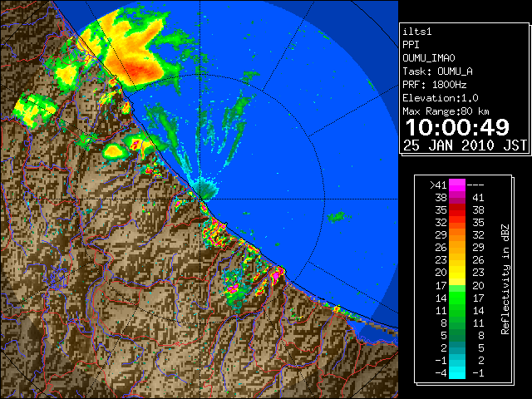Click the 'Max Range:80 km' line
This screenshot has width=532, height=399.
tap(446, 111)
